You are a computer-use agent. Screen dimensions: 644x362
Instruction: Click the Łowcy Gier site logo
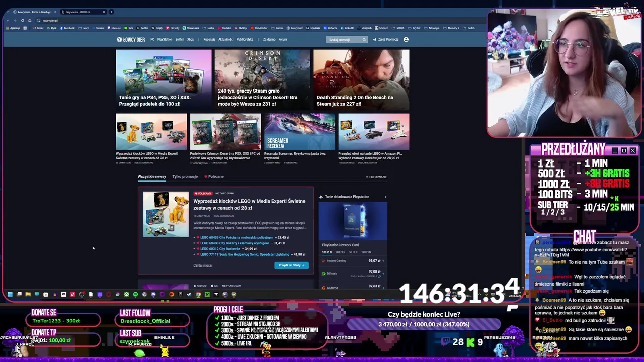coord(131,39)
